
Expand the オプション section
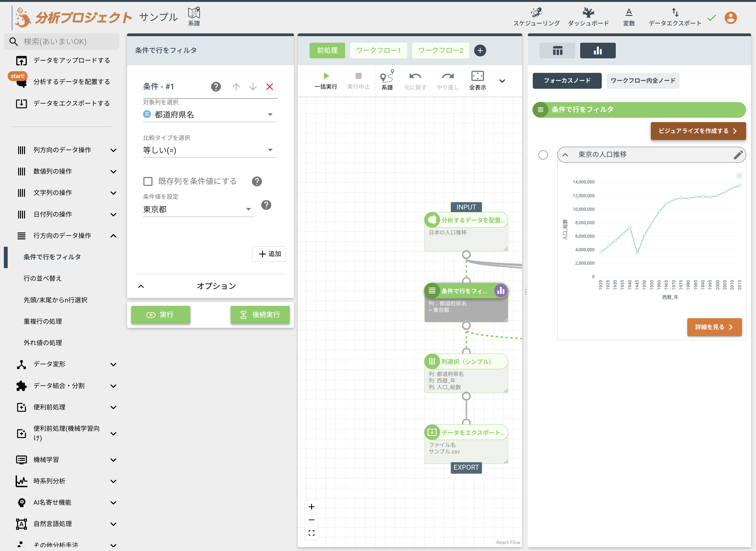point(210,286)
